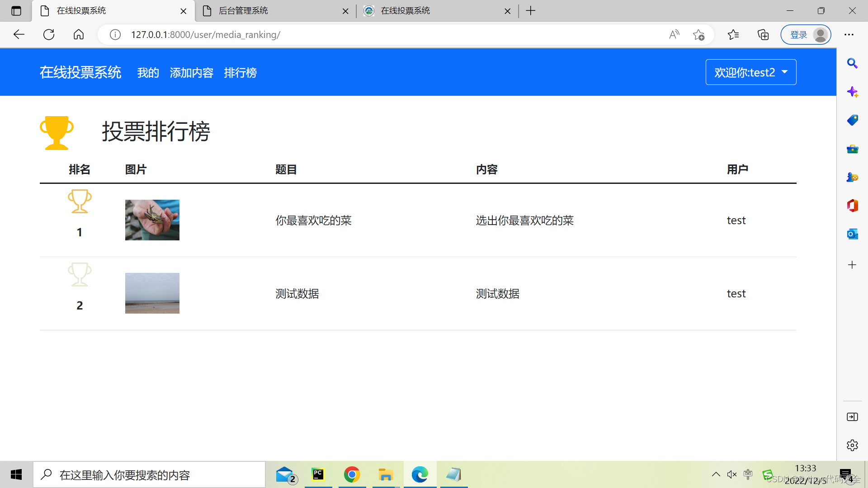Open the notepad app on taskbar
The height and width of the screenshot is (488, 868).
tap(453, 474)
